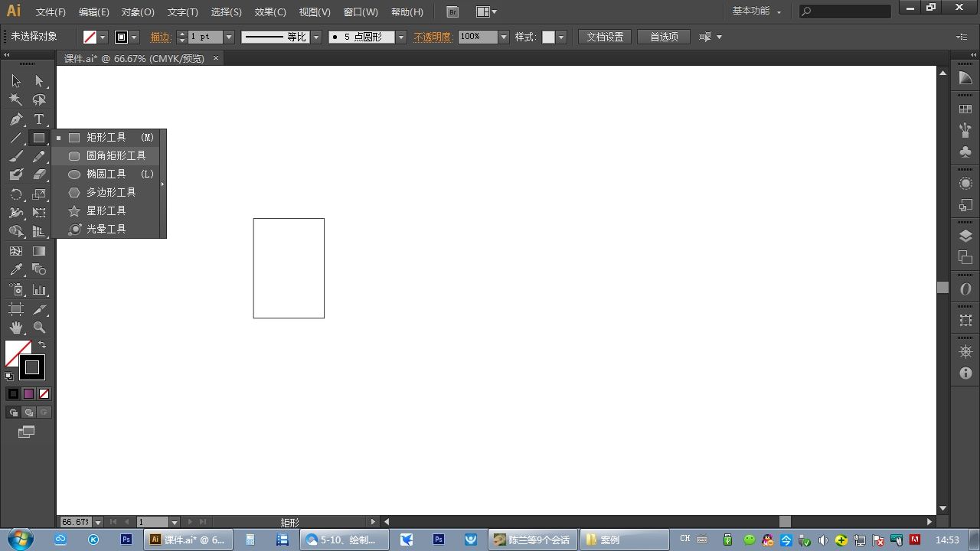Open 不透明度 transparency panel link

[x=433, y=37]
